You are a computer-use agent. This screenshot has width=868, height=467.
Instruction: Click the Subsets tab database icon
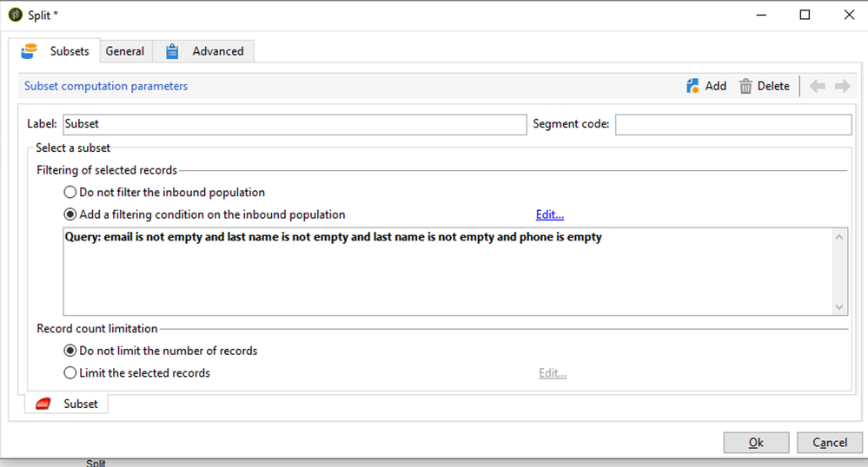(29, 52)
